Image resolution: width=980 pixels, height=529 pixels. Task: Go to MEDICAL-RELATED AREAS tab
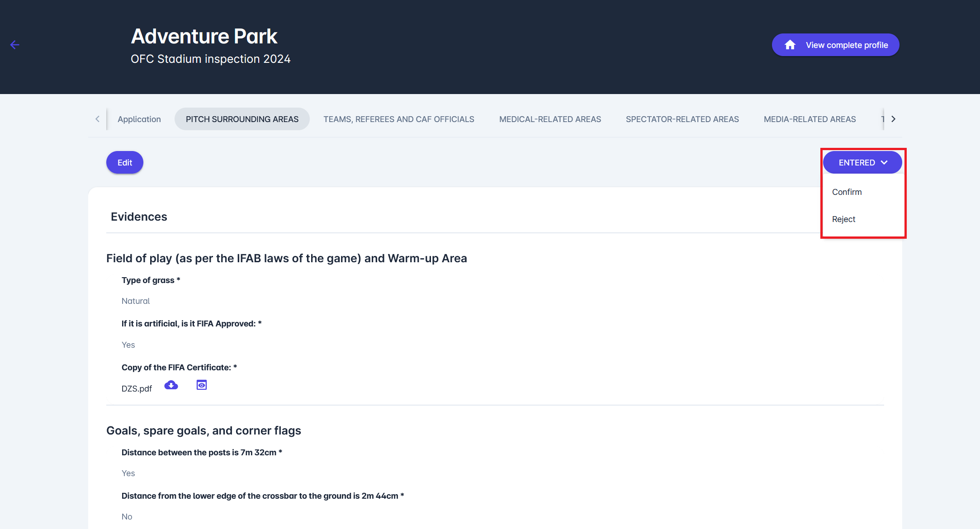point(550,119)
